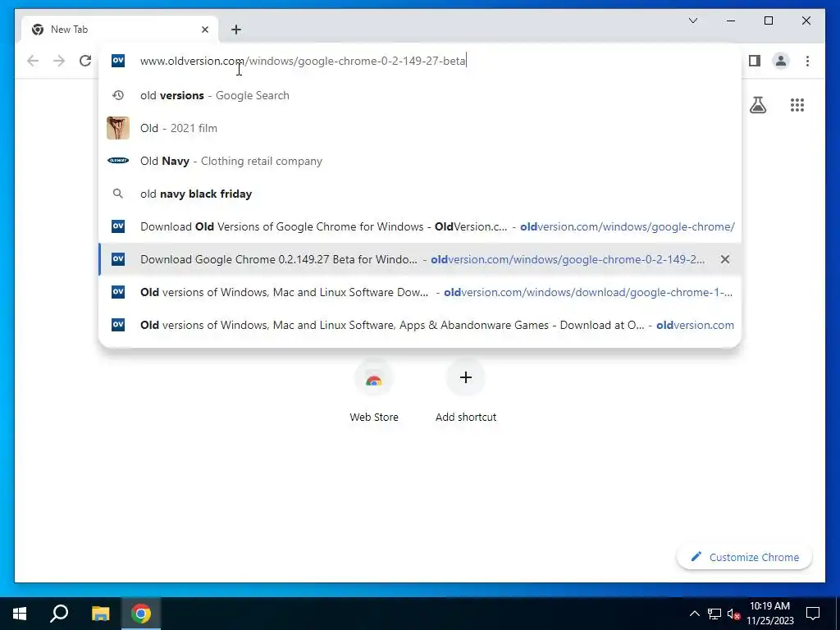This screenshot has height=630, width=840.
Task: Click the Old film thumbnail image
Action: 118,128
